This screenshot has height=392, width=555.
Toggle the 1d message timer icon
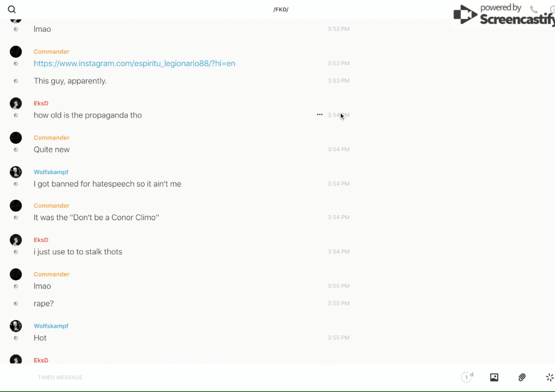[467, 377]
